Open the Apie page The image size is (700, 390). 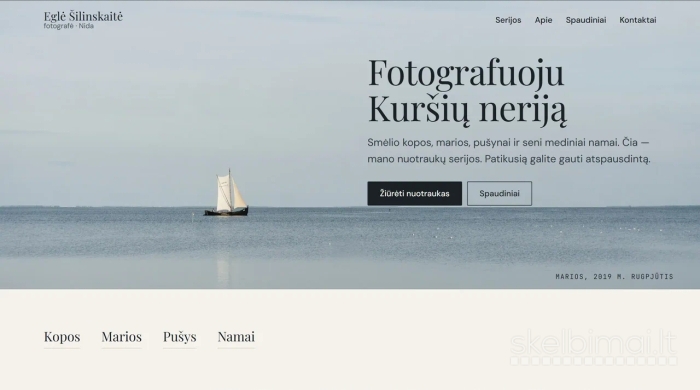(543, 20)
